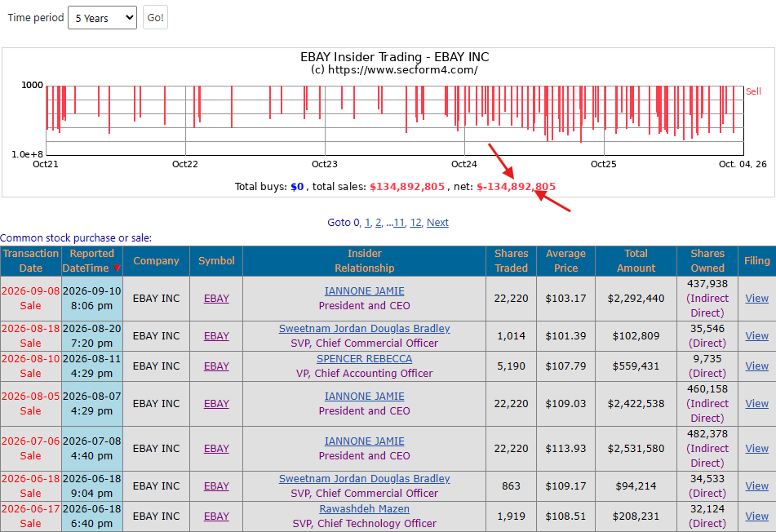This screenshot has height=532, width=776.
Task: Click the $559,431 total amount cell
Action: pos(636,366)
